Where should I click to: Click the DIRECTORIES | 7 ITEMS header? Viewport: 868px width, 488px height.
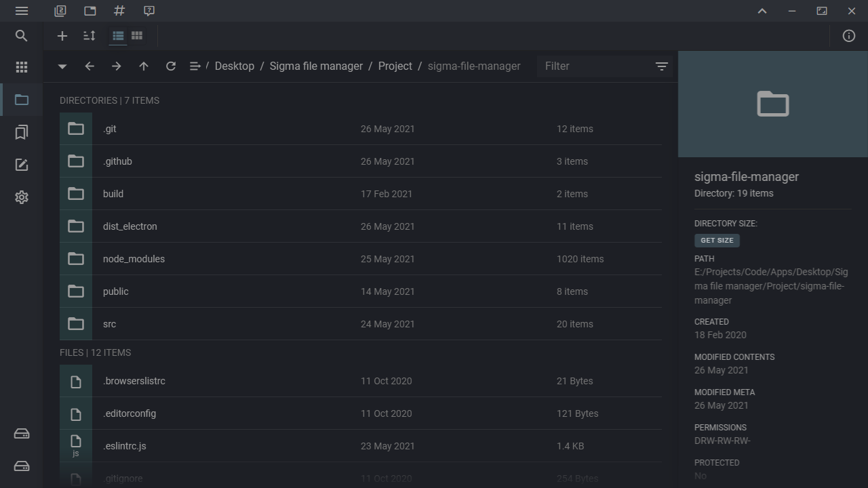[109, 100]
